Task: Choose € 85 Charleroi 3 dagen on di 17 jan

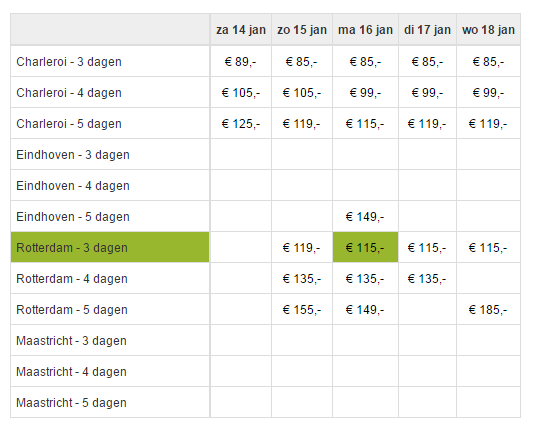Action: (x=427, y=62)
